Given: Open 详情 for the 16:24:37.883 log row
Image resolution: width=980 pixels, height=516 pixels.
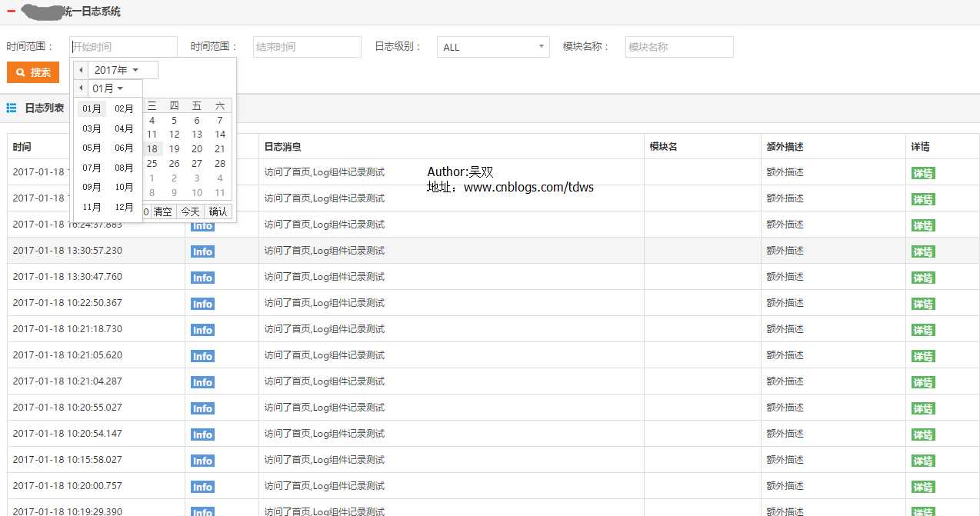Looking at the screenshot, I should click(923, 225).
